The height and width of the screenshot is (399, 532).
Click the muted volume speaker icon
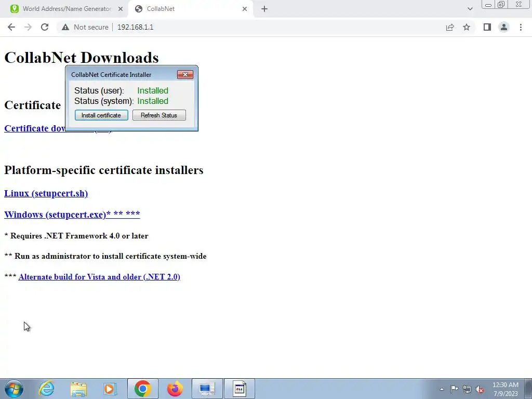coord(480,389)
